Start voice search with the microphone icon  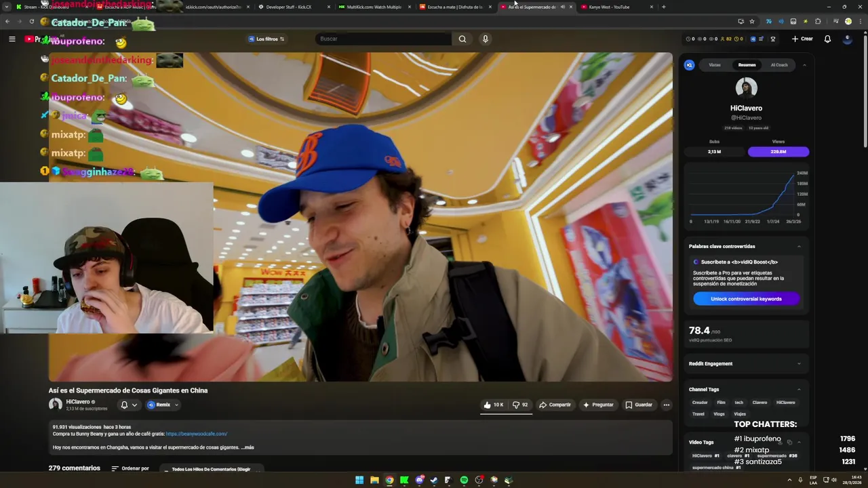pos(485,39)
